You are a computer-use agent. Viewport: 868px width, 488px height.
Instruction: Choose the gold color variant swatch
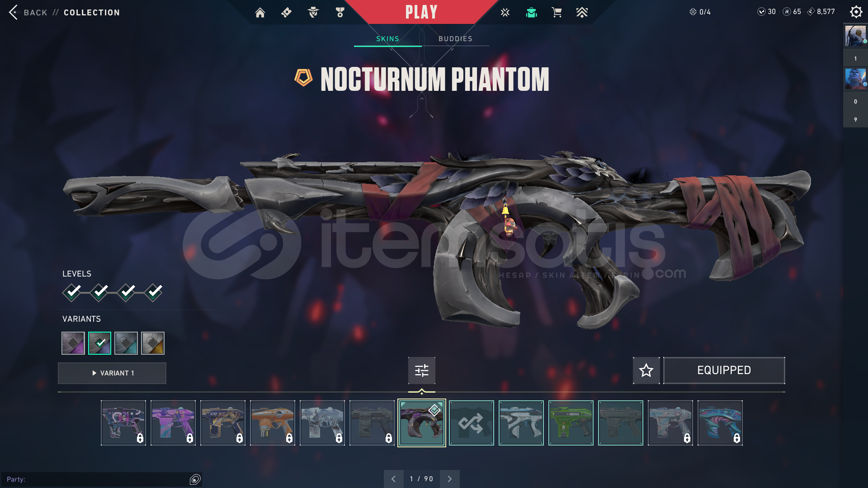click(x=153, y=343)
